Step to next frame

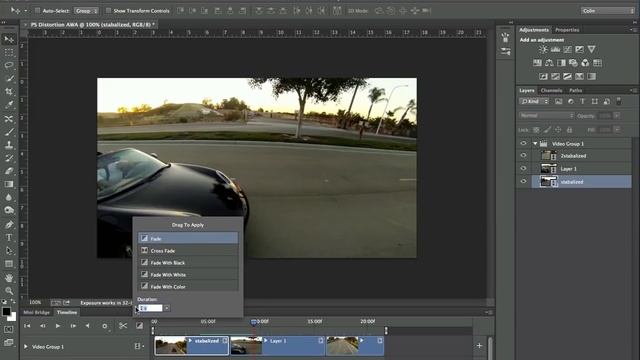[73, 326]
